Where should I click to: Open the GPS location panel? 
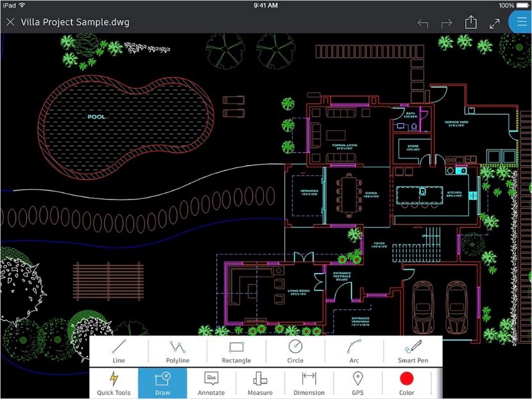357,383
